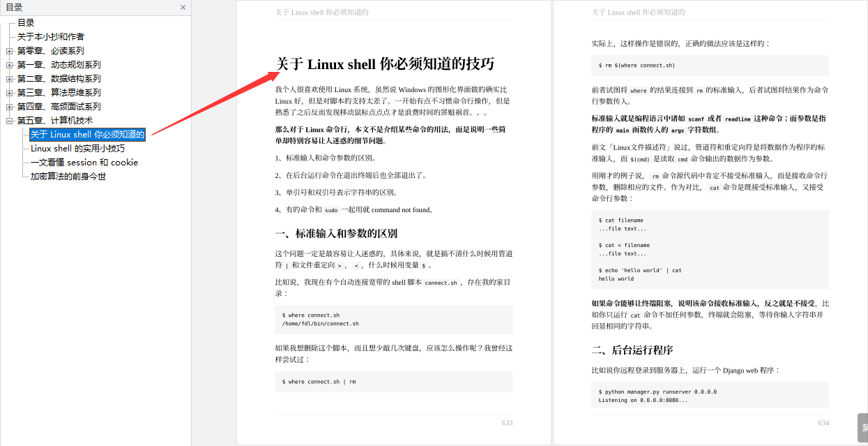Select 第四章、高频面试系列 chapter title
Screen dimensions: 868x446
(59, 106)
